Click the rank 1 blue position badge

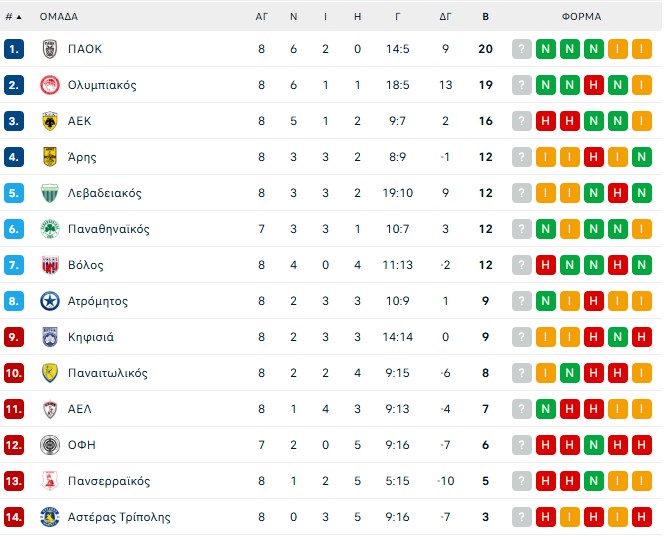[14, 49]
